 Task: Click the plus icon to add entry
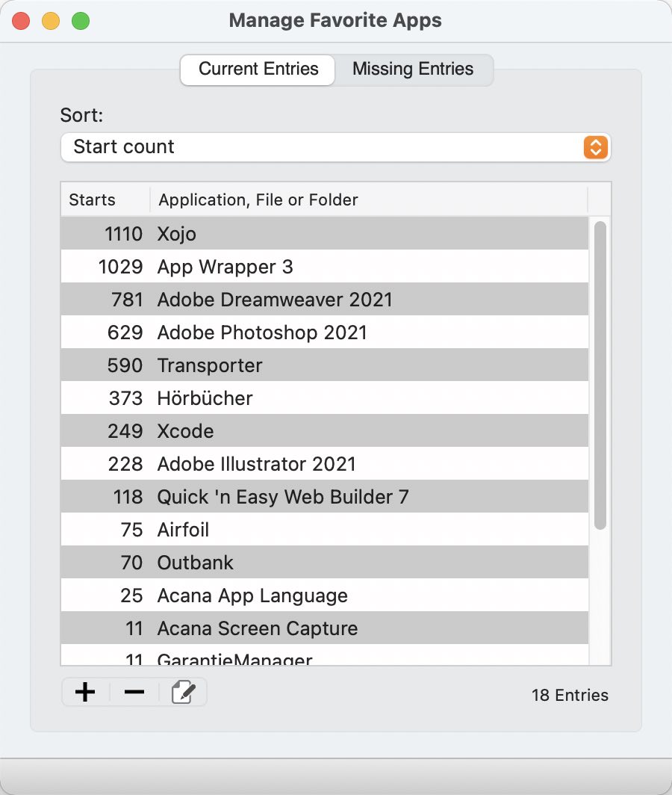(85, 692)
